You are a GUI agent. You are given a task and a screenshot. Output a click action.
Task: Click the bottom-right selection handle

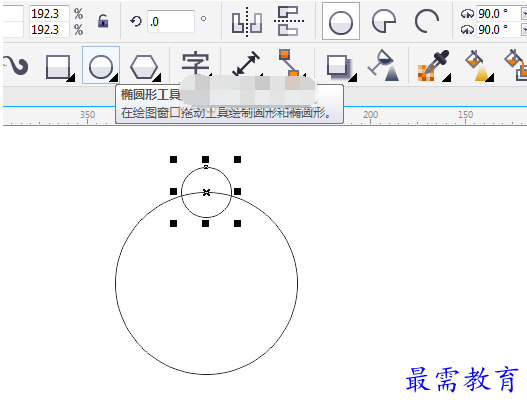pyautogui.click(x=237, y=223)
